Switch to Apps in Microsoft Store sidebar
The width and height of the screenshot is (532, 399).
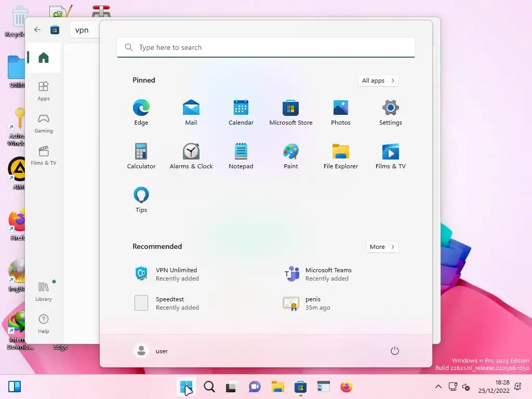point(44,91)
